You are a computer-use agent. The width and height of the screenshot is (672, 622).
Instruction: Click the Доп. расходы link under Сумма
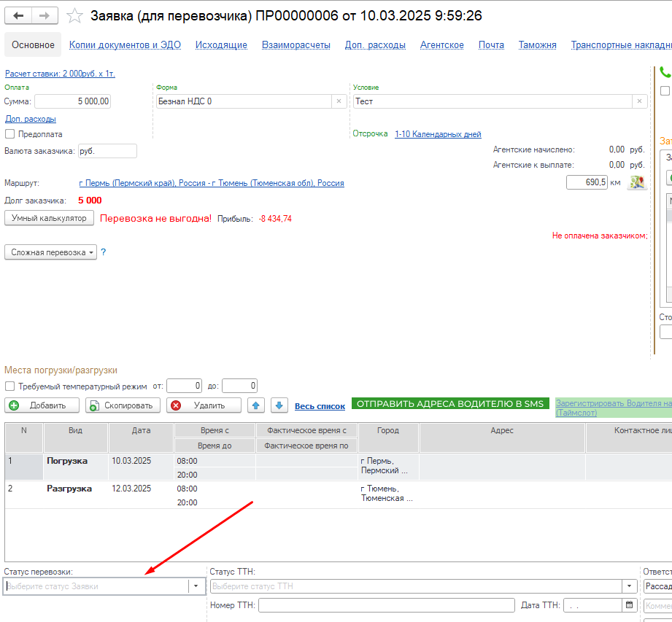[x=31, y=119]
